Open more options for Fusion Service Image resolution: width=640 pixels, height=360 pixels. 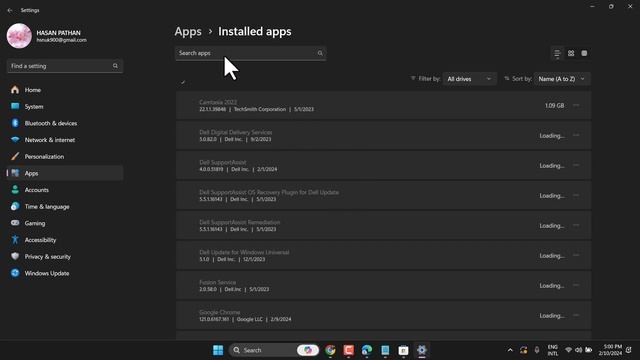coord(576,285)
